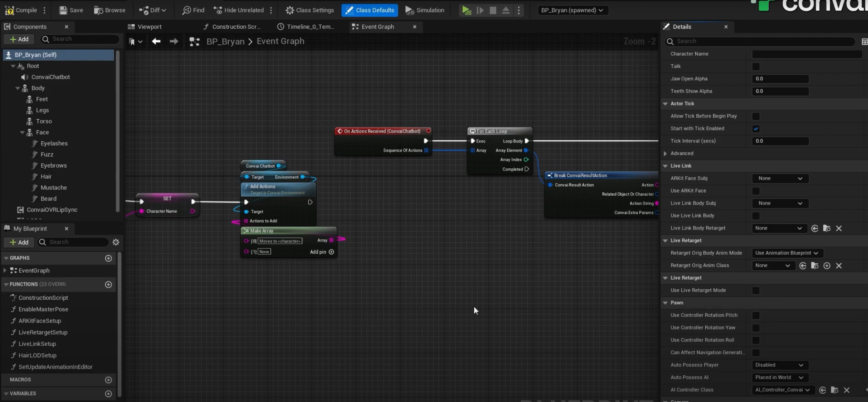868x402 pixels.
Task: Click the Class Settings button
Action: click(x=310, y=10)
